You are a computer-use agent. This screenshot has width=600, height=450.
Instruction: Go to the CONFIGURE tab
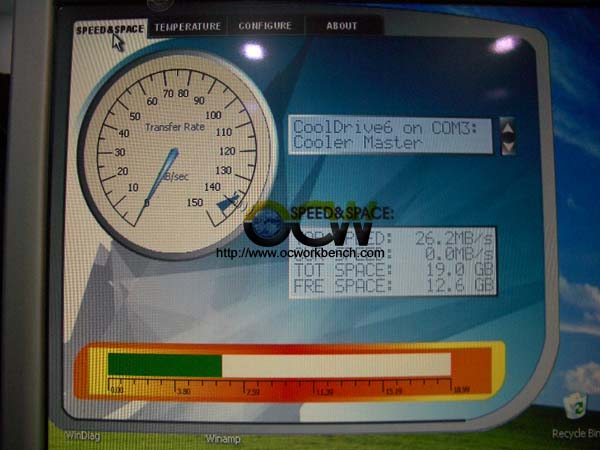[265, 26]
